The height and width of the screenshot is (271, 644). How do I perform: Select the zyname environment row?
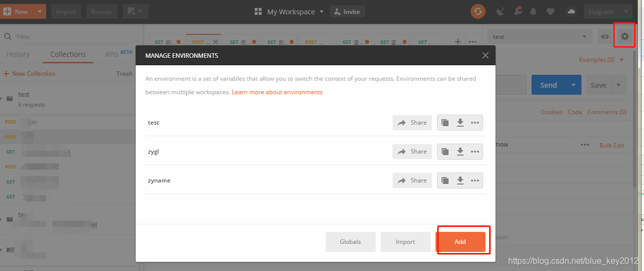[315, 180]
